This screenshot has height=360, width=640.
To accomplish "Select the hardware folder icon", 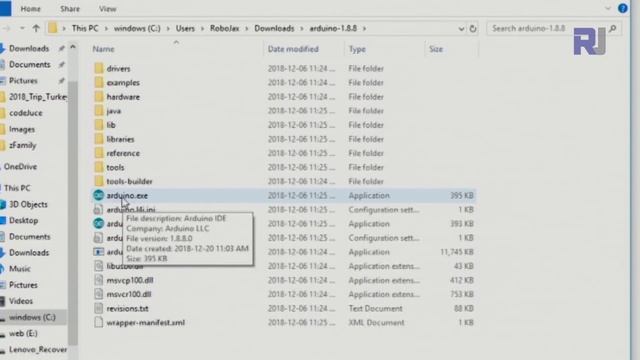I will click(99, 97).
